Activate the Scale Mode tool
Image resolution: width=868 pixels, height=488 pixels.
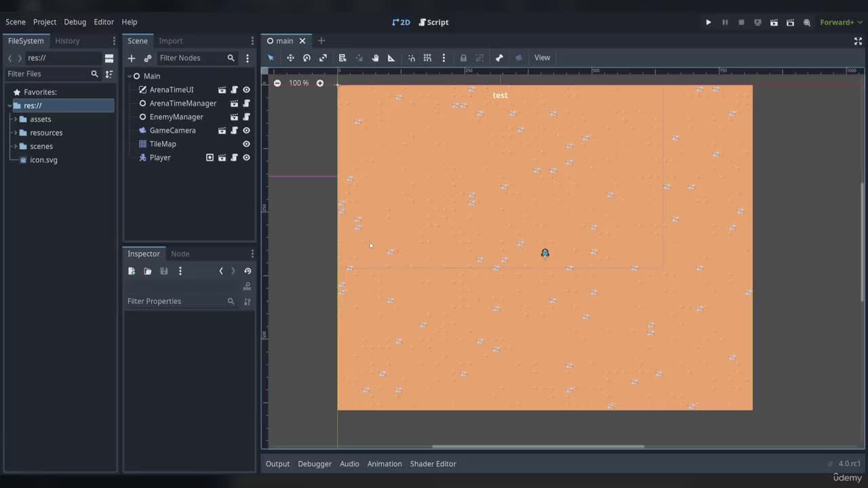323,58
